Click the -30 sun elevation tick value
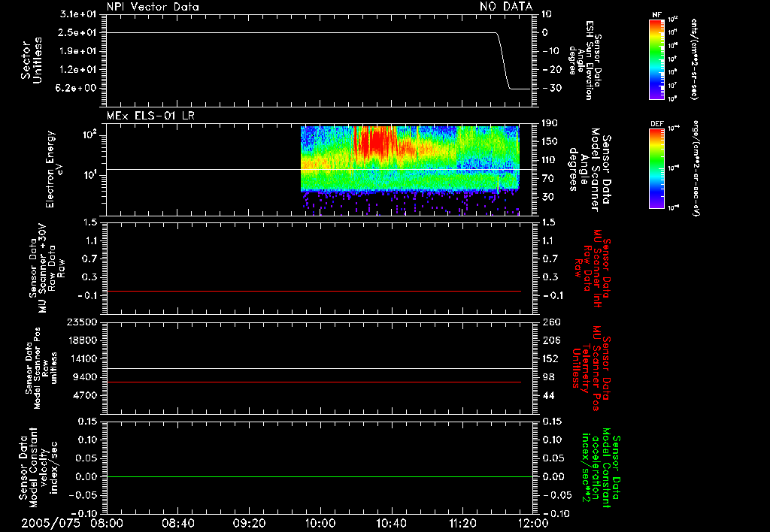 551,89
